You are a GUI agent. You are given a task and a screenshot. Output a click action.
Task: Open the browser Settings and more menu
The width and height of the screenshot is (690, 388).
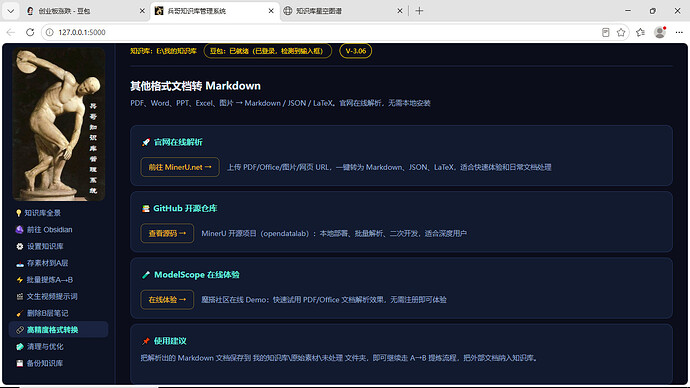point(679,32)
